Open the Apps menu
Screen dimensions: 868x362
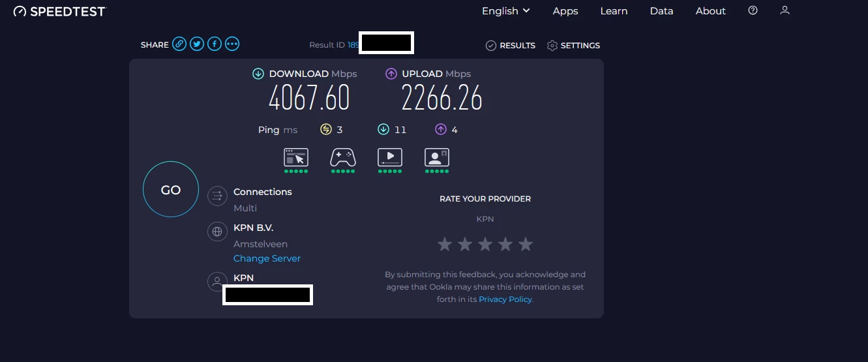(x=565, y=10)
